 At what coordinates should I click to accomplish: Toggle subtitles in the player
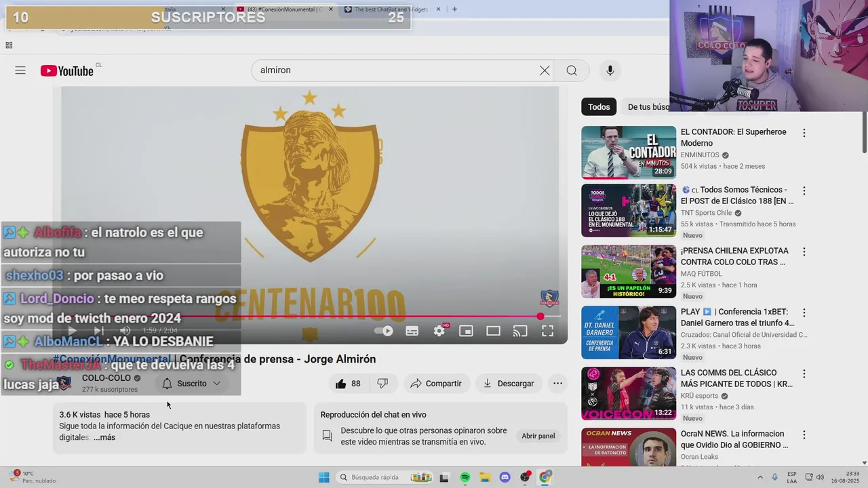tap(412, 331)
